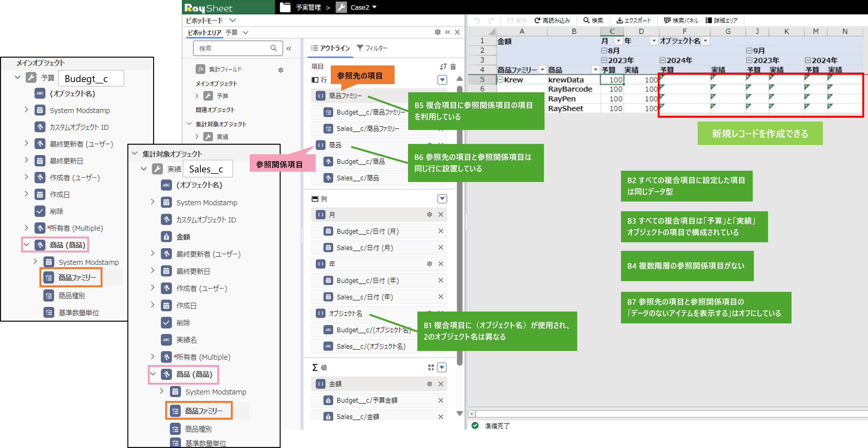
Task: Open the pivot area settings gear
Action: click(437, 32)
